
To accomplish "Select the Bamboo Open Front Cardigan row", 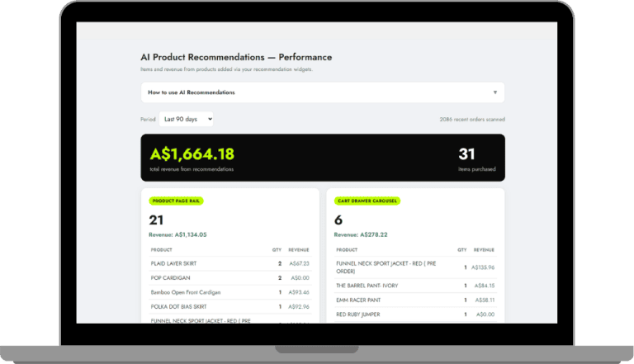I will pyautogui.click(x=230, y=292).
